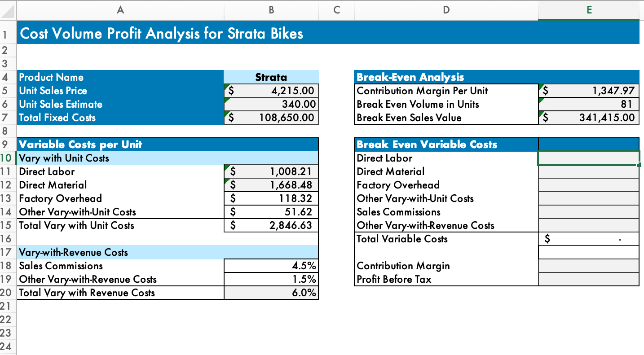Click the Profit Before Tax label
This screenshot has height=355, width=644.
394,279
